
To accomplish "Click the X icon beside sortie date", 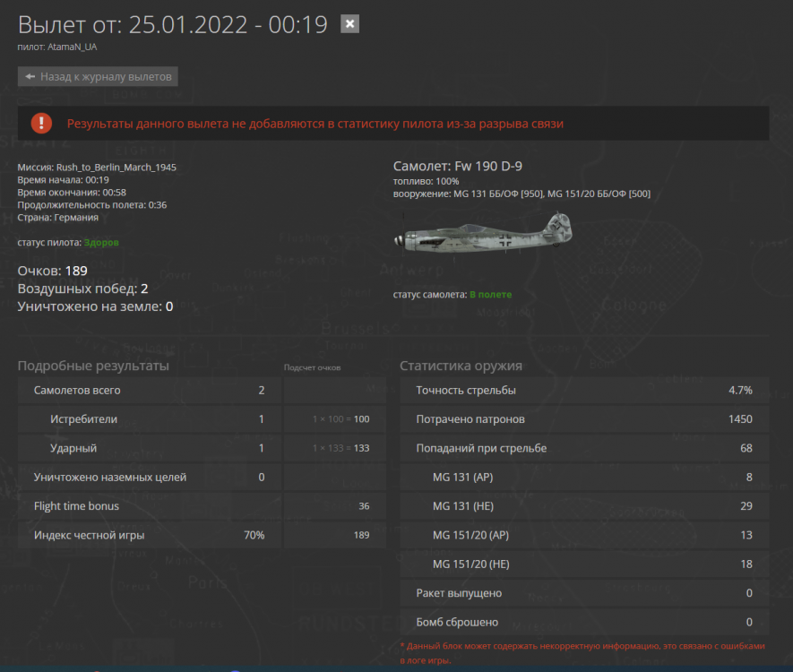I will point(350,24).
